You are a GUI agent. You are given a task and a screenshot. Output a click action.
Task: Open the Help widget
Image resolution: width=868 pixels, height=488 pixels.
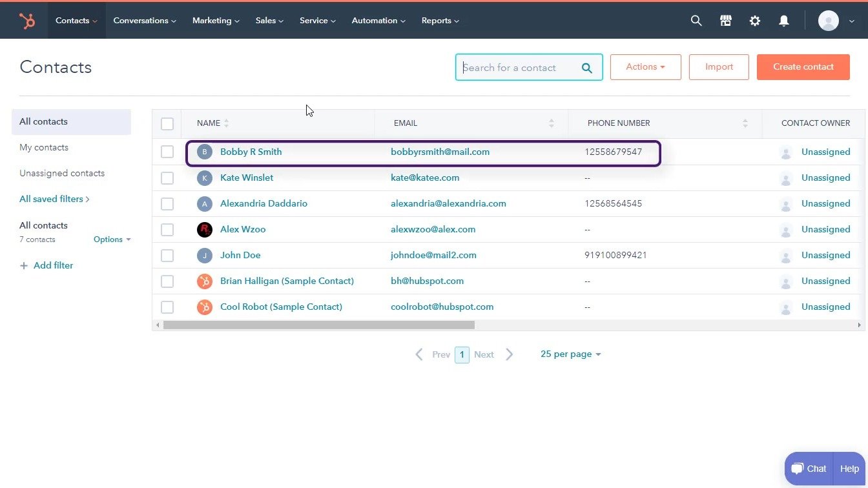(x=849, y=468)
